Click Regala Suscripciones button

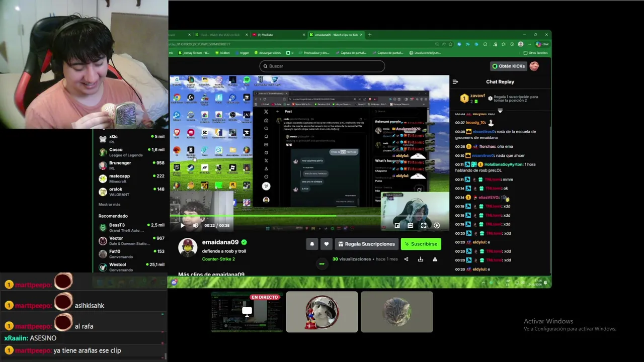coord(366,244)
